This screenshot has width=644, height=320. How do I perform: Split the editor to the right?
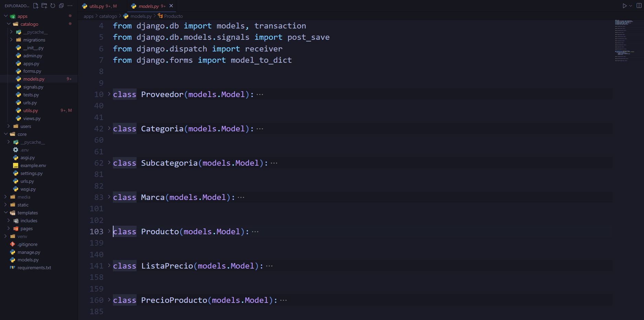[639, 6]
